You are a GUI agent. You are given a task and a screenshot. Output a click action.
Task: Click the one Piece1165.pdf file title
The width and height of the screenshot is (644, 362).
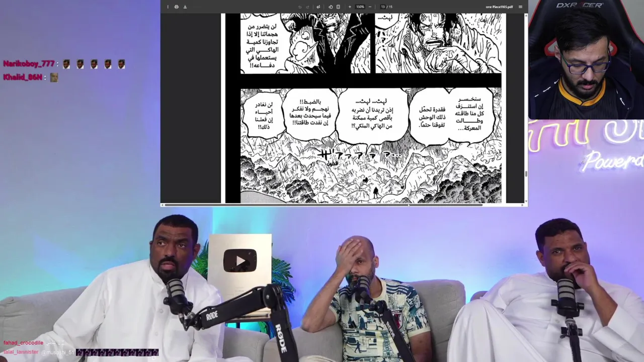click(x=499, y=7)
